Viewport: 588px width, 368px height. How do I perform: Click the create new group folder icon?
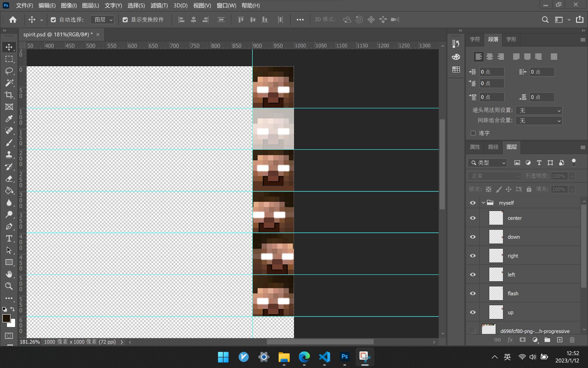(x=547, y=340)
